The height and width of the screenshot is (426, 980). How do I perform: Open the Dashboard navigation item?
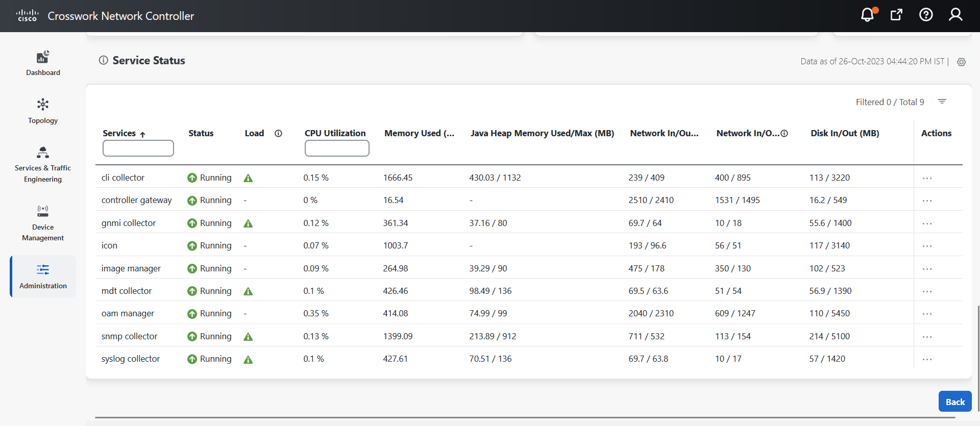click(x=43, y=63)
